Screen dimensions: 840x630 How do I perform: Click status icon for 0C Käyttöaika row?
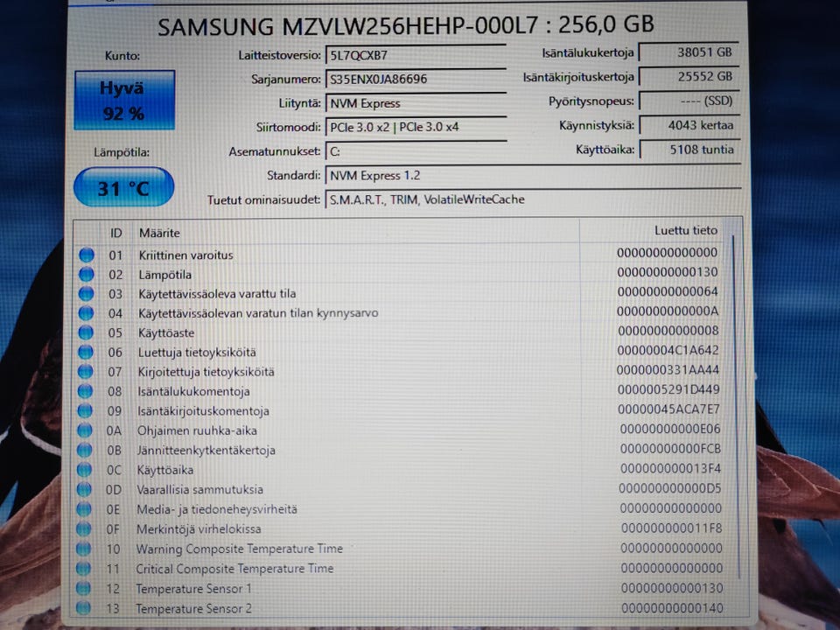coord(84,470)
